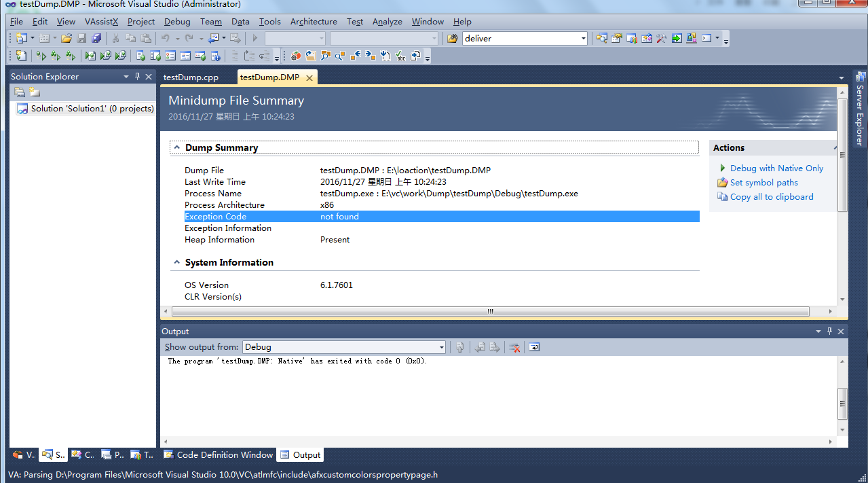Click the Clear All icon in Output toolbar
This screenshot has width=868, height=483.
coord(515,347)
